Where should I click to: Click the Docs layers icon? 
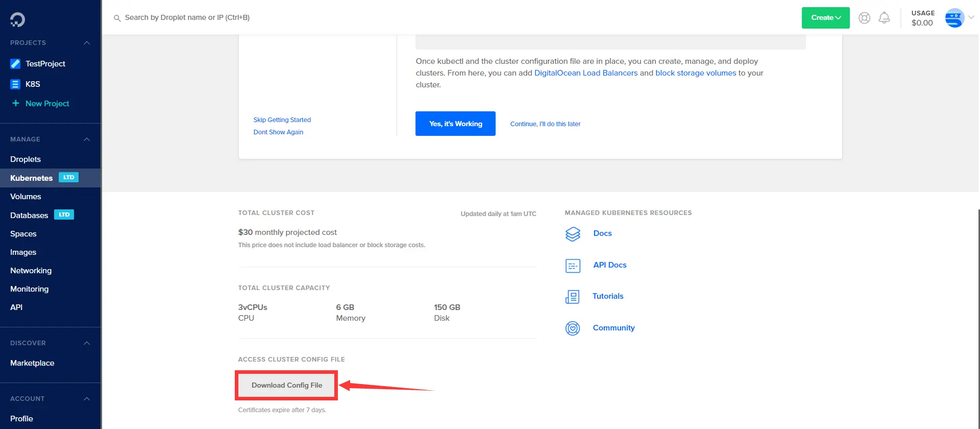pyautogui.click(x=573, y=234)
